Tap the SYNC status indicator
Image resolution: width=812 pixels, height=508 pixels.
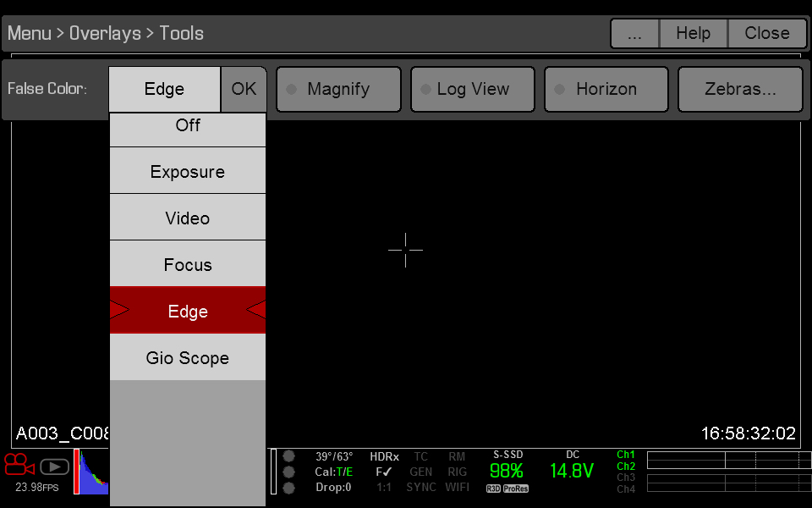point(420,488)
